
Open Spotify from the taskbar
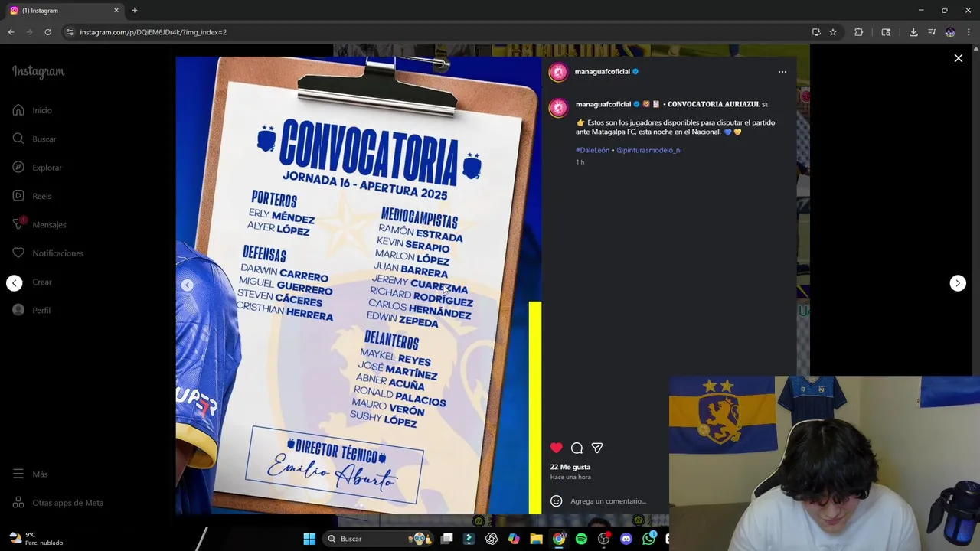pyautogui.click(x=581, y=539)
